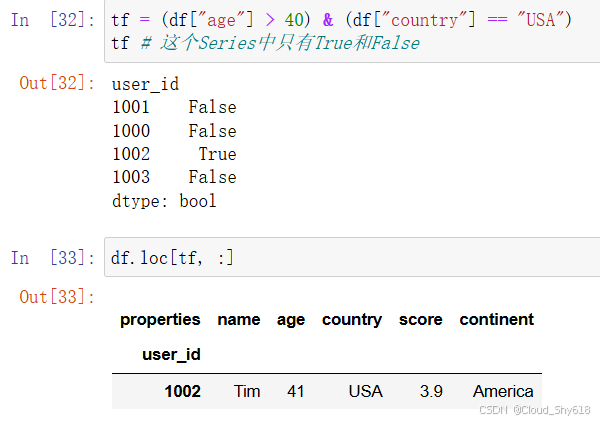
Task: Click the 'properties' column header
Action: coord(160,320)
